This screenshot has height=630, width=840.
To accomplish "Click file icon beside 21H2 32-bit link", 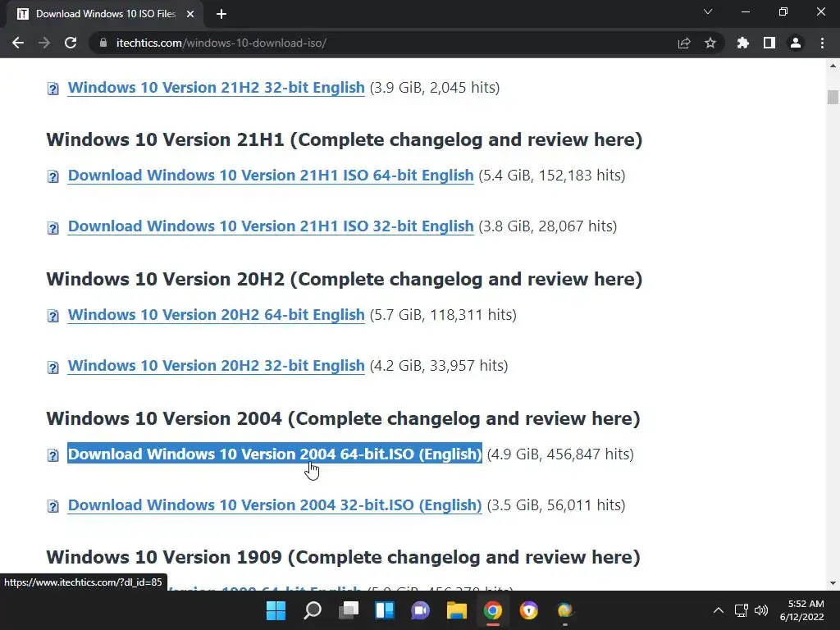I will 53,89.
